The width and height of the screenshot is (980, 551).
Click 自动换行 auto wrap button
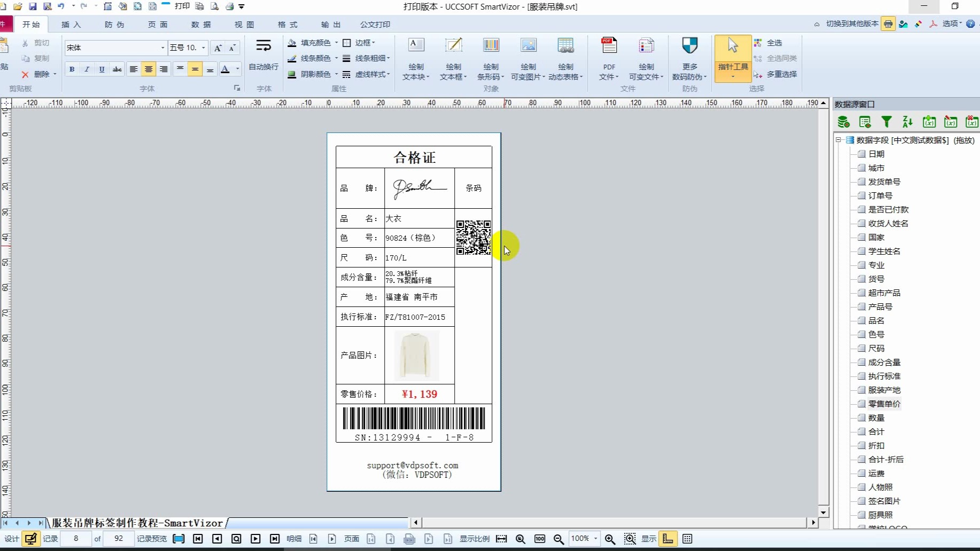click(x=263, y=54)
